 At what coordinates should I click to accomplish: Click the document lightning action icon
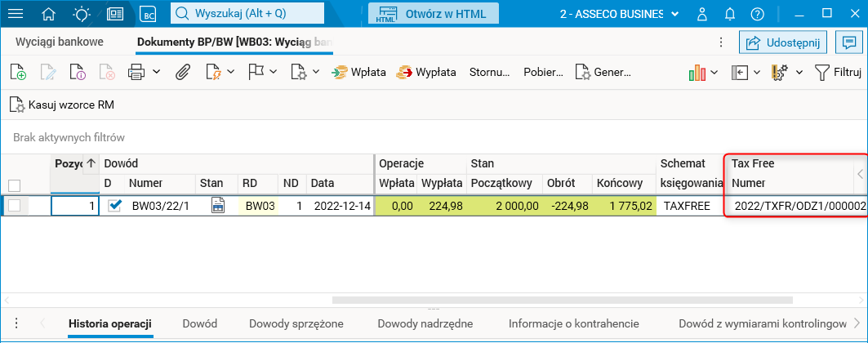coord(214,72)
